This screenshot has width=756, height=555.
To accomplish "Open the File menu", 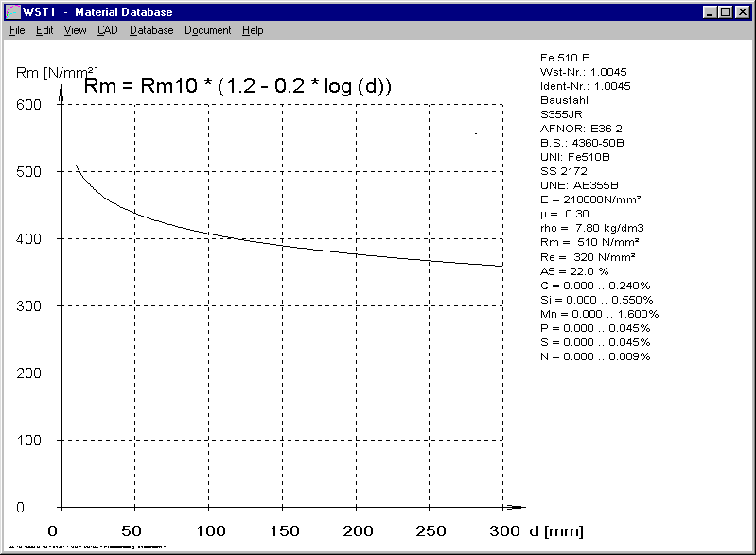I will [17, 30].
